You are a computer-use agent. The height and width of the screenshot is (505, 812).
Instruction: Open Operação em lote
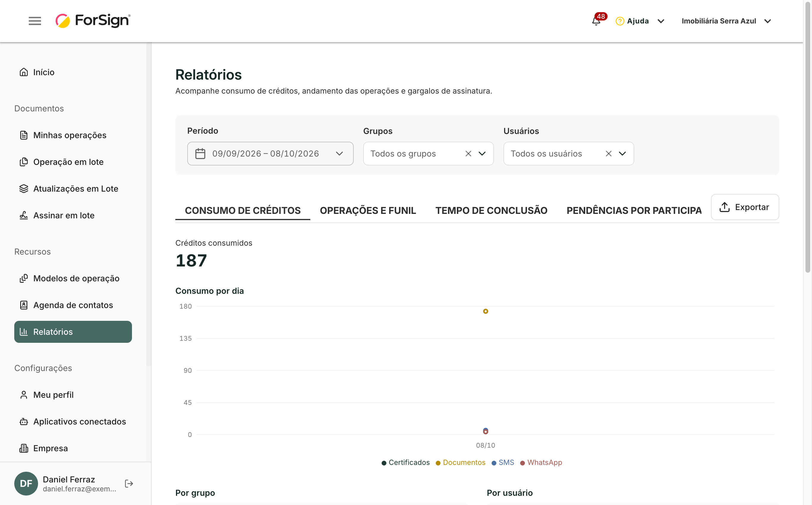click(73, 162)
